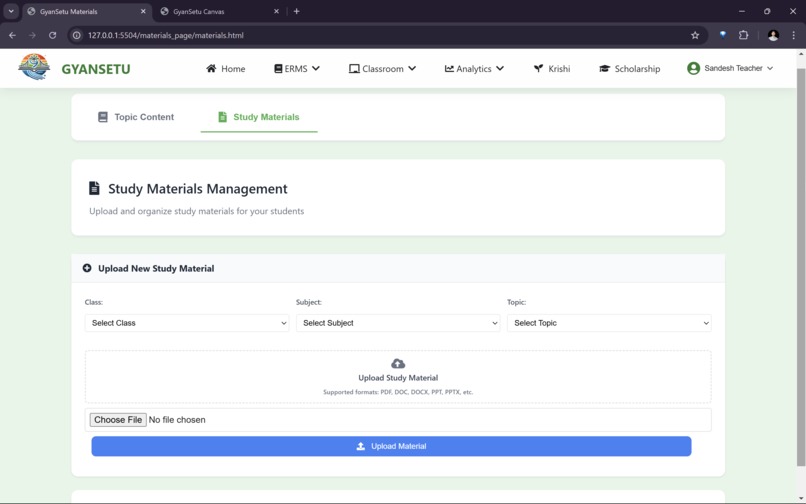Click the ERMS book icon

(x=278, y=68)
